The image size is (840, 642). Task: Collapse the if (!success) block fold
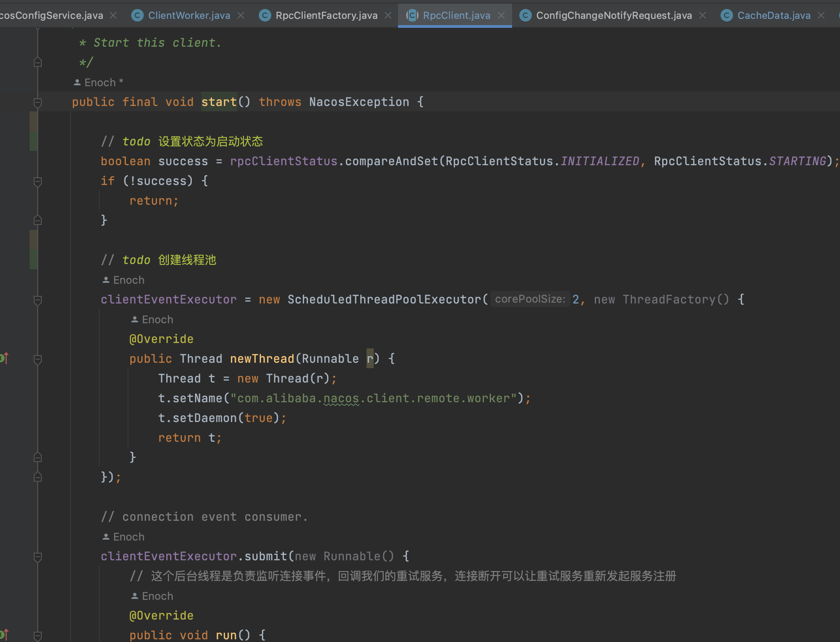(x=38, y=181)
